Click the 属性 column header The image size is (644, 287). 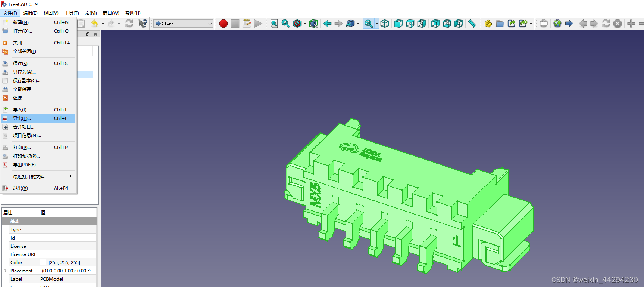(21, 212)
